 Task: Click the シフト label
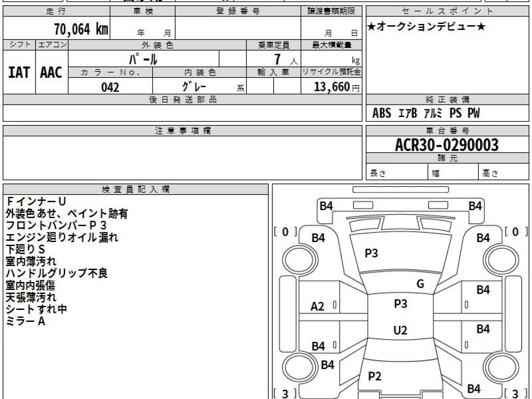click(19, 45)
